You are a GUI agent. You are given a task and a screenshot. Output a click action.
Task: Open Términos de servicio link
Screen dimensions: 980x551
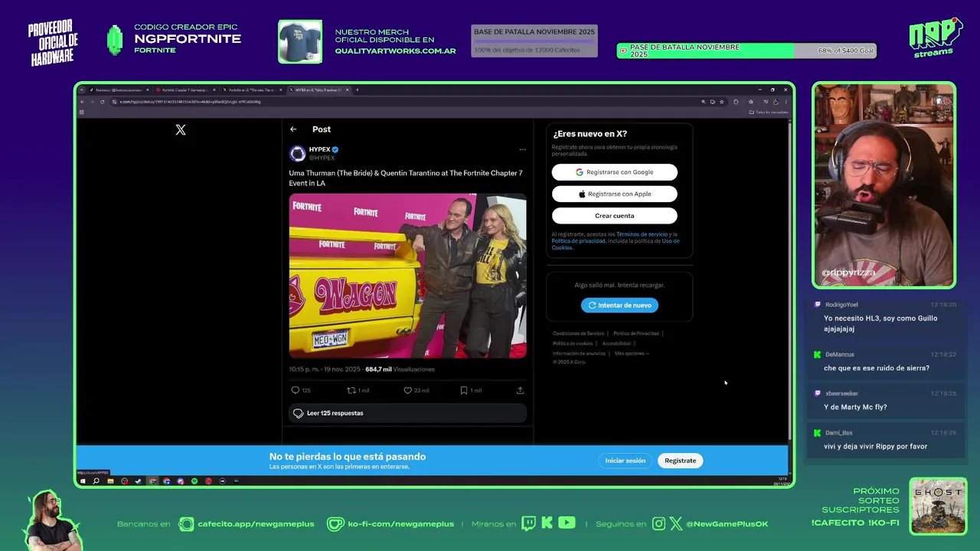tap(642, 234)
